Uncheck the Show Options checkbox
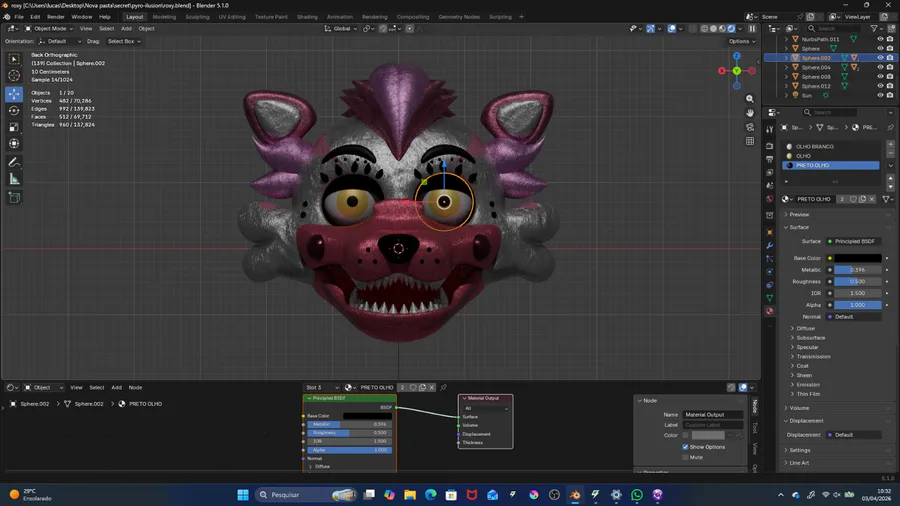This screenshot has width=900, height=506. 686,447
